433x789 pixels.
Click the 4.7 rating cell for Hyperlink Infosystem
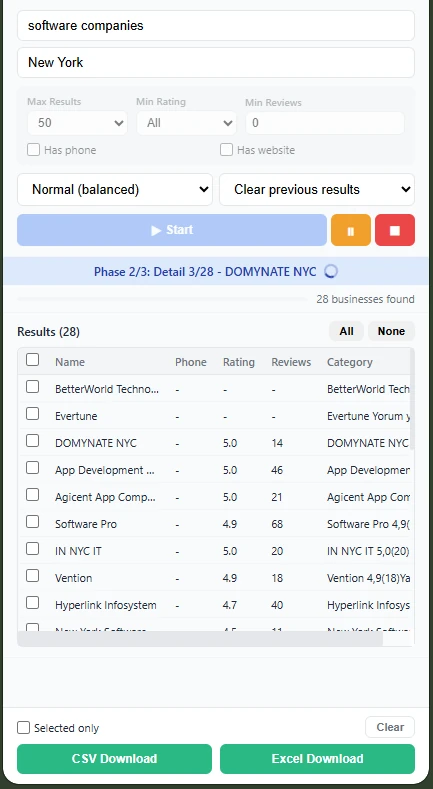[x=230, y=605]
